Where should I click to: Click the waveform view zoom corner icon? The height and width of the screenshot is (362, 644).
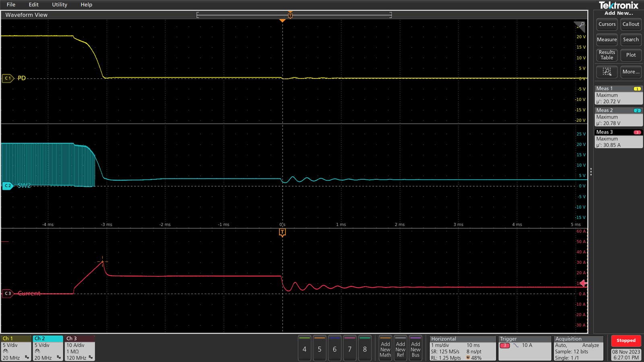(x=580, y=26)
